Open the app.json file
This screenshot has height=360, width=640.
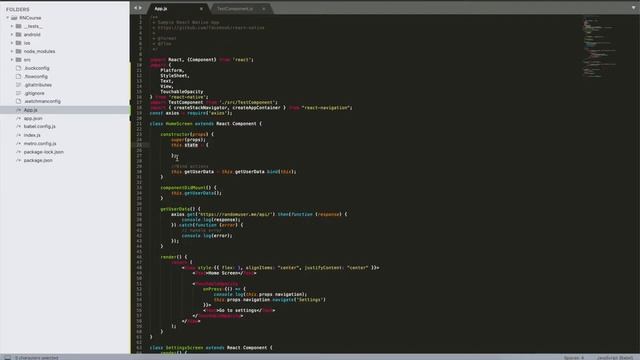pyautogui.click(x=33, y=118)
